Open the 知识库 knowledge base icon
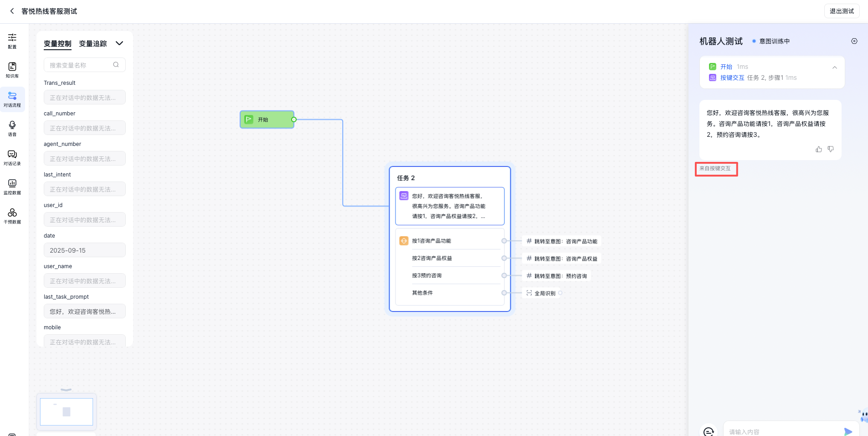Image resolution: width=868 pixels, height=436 pixels. [x=12, y=70]
